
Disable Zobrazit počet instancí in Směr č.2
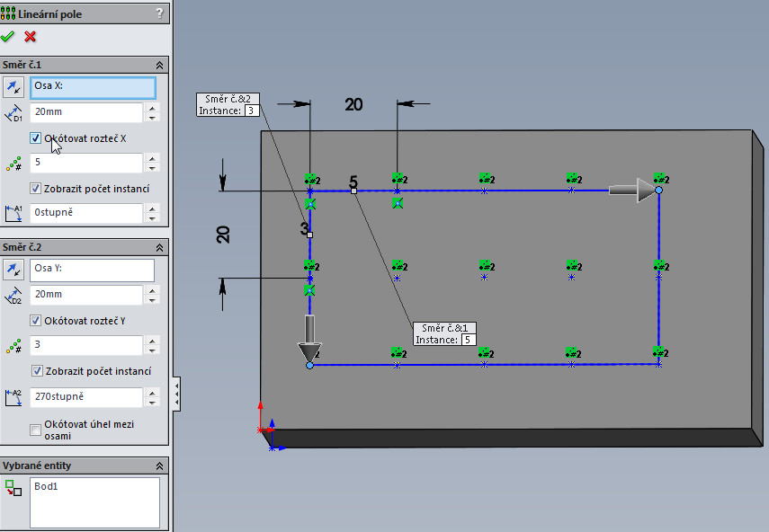(35, 370)
